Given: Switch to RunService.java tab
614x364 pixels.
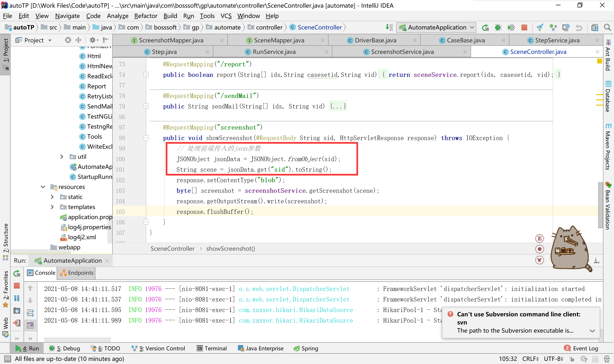Looking at the screenshot, I should click(274, 52).
